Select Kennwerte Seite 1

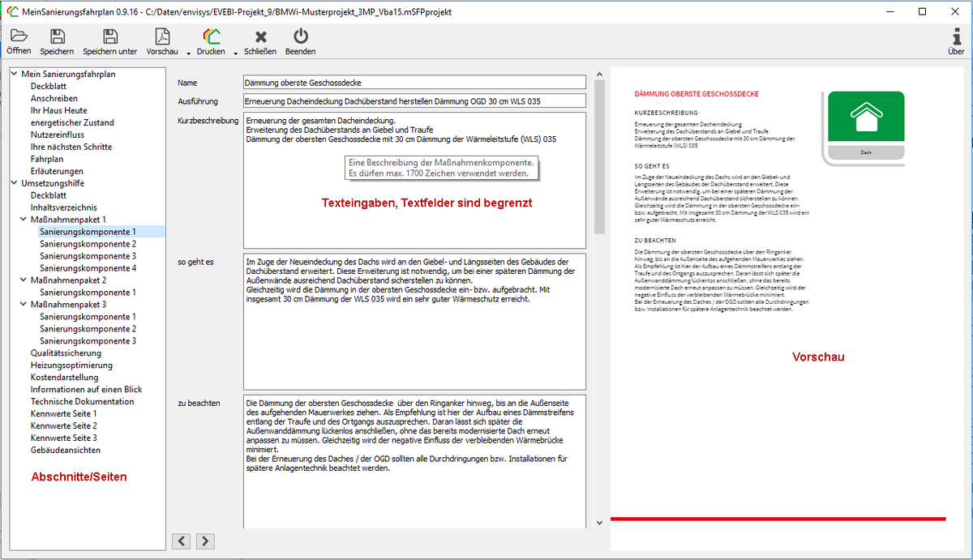[x=64, y=414]
